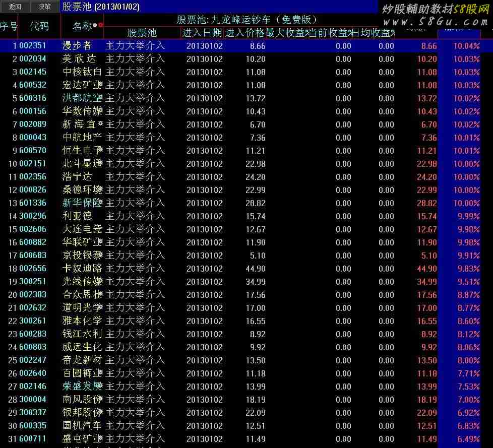
Task: Click stock code 600532
Action: (x=33, y=85)
